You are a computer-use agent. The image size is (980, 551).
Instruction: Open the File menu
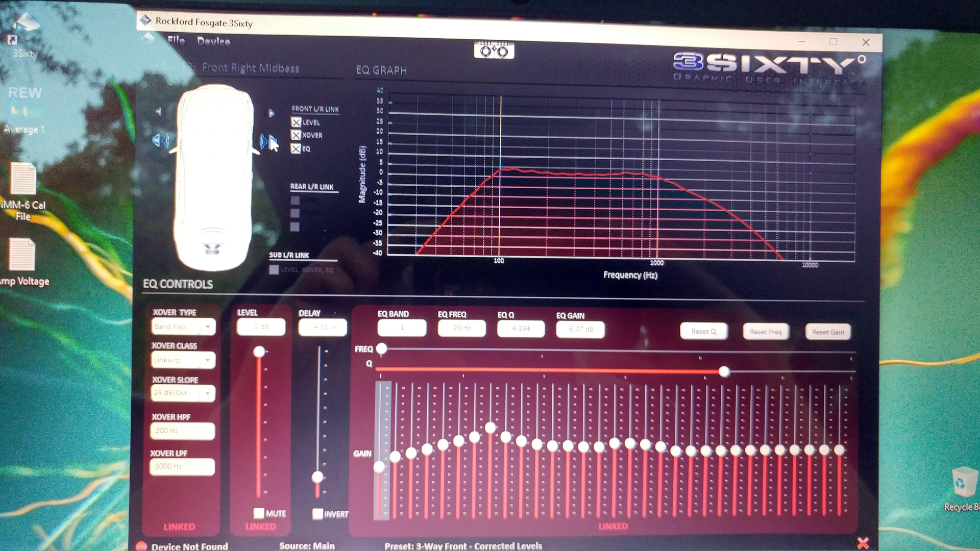(x=176, y=40)
